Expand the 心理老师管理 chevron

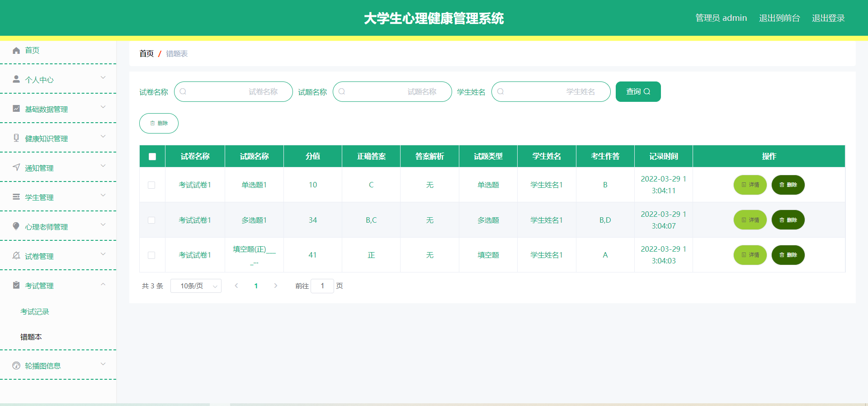point(103,225)
